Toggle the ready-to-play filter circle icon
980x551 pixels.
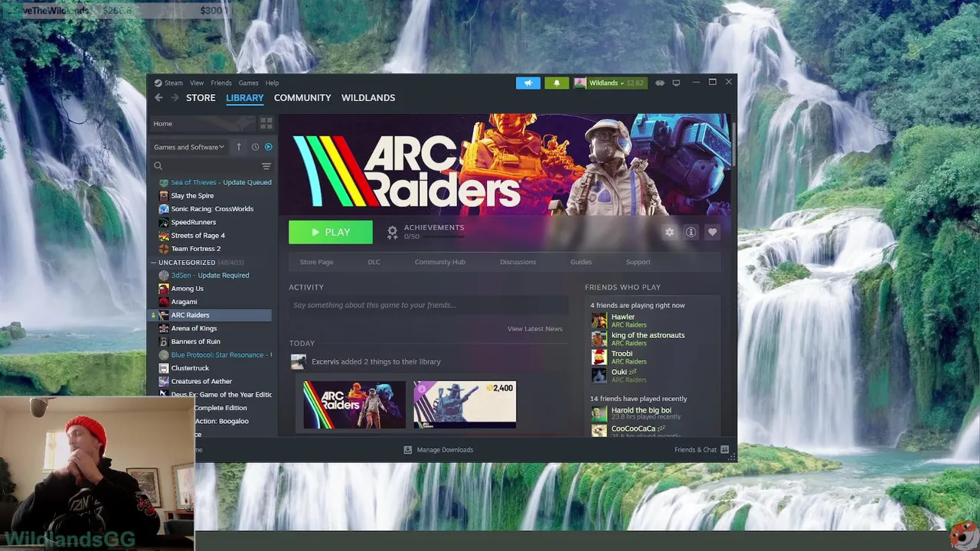tap(268, 147)
